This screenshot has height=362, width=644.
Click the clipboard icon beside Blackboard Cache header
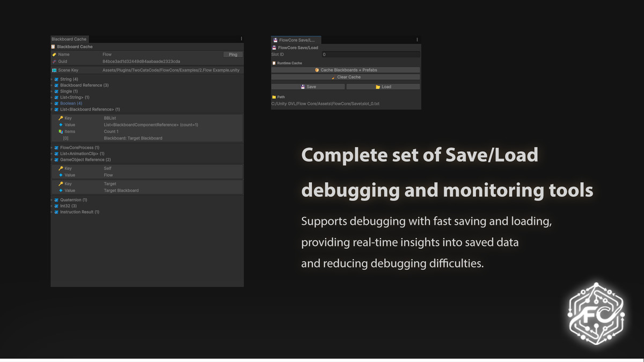(x=53, y=47)
